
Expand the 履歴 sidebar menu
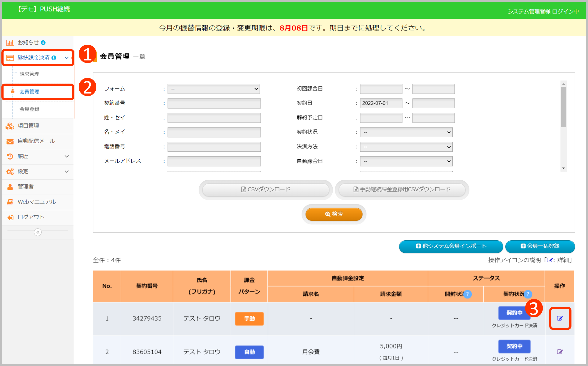tap(38, 156)
